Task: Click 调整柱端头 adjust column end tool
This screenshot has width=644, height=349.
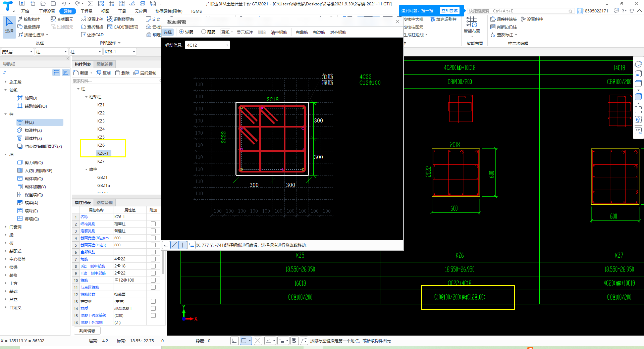Action: click(x=503, y=19)
